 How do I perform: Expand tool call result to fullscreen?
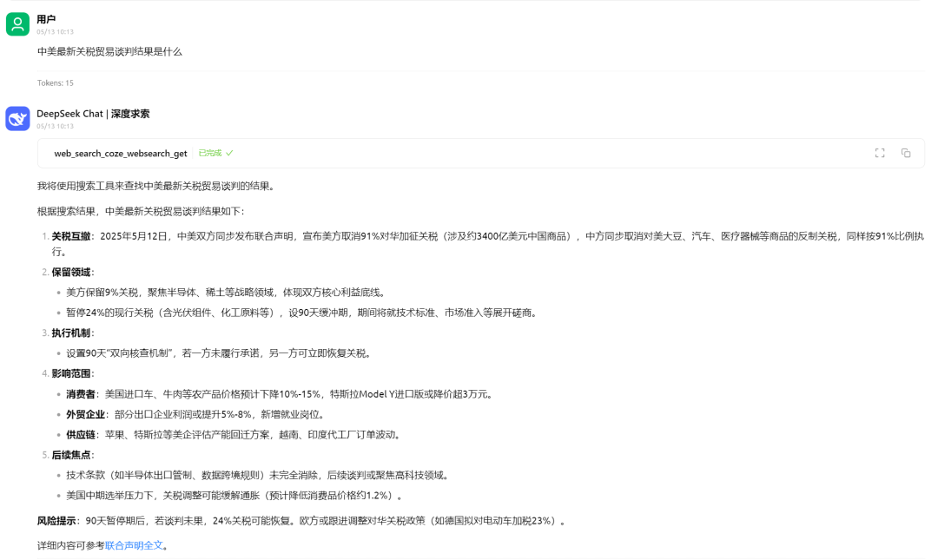click(879, 153)
